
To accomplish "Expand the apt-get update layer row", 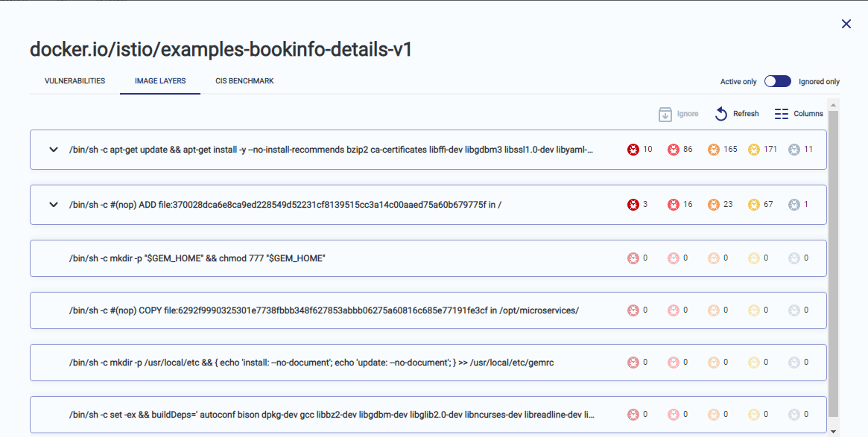I will click(x=53, y=150).
